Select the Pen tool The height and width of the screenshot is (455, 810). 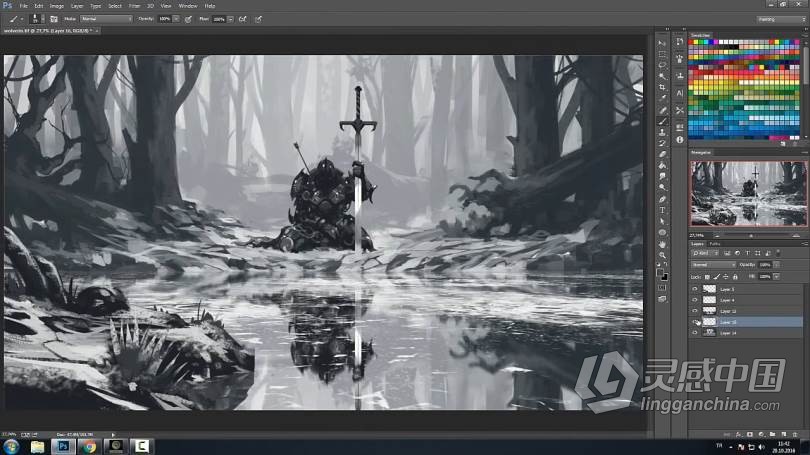tap(662, 199)
